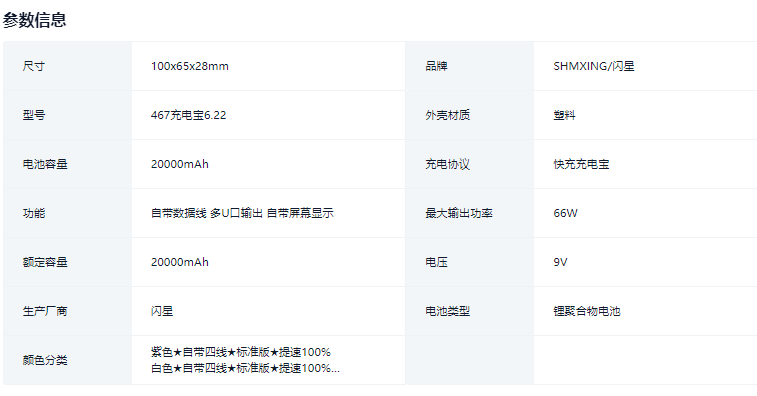Select the 尺寸 value 100x65x28mm

click(x=190, y=66)
